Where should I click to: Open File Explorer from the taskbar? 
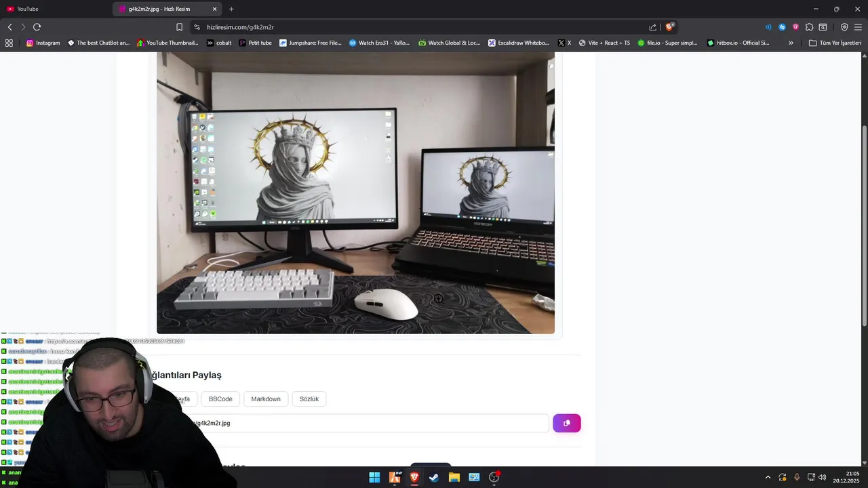click(x=454, y=477)
